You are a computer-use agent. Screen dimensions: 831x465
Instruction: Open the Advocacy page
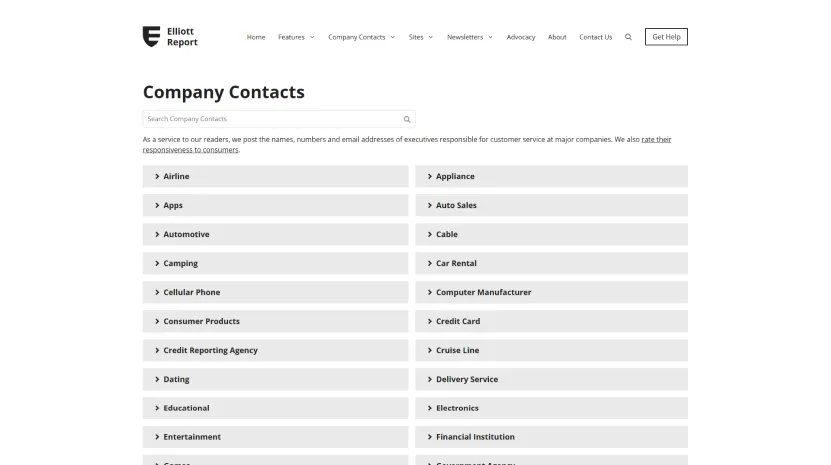[x=521, y=37]
